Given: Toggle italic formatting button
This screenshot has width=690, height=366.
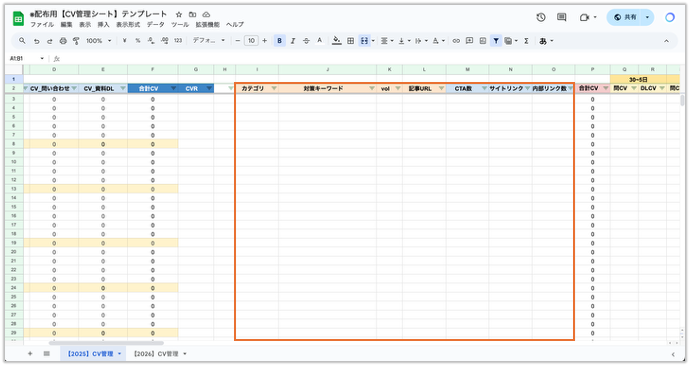Looking at the screenshot, I should (293, 41).
